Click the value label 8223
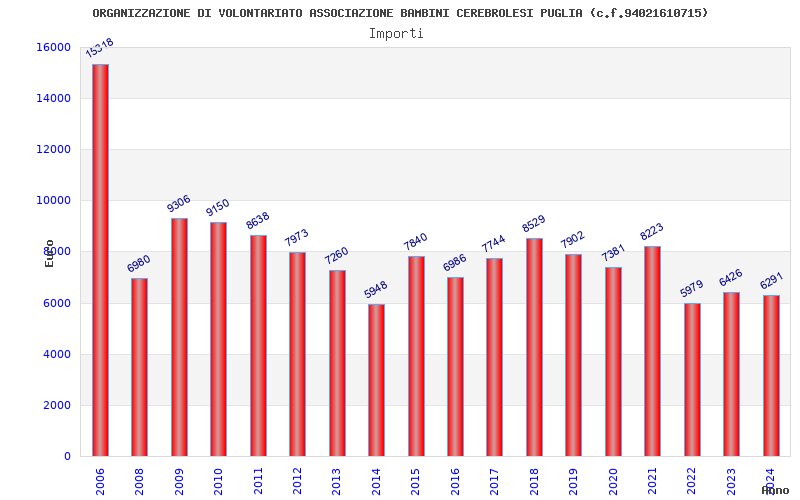 point(652,232)
